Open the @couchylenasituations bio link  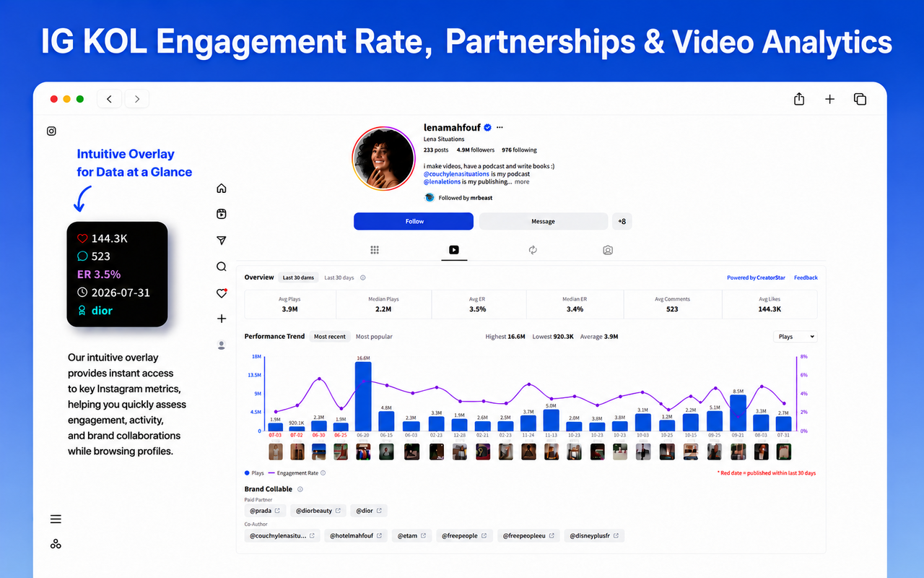point(456,174)
